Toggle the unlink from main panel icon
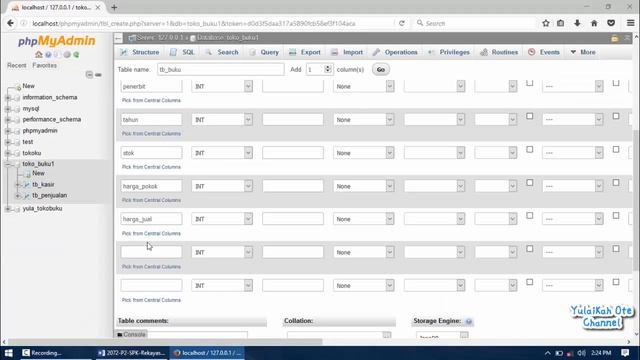 98,75
